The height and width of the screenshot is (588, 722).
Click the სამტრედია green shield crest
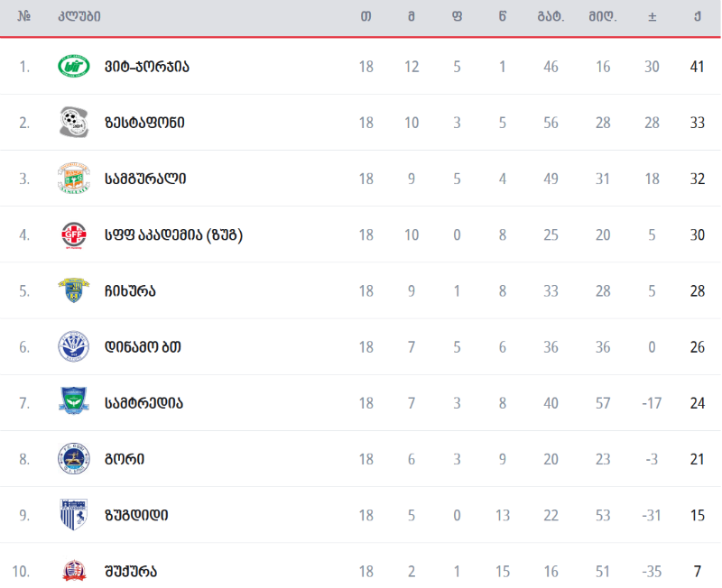point(74,401)
